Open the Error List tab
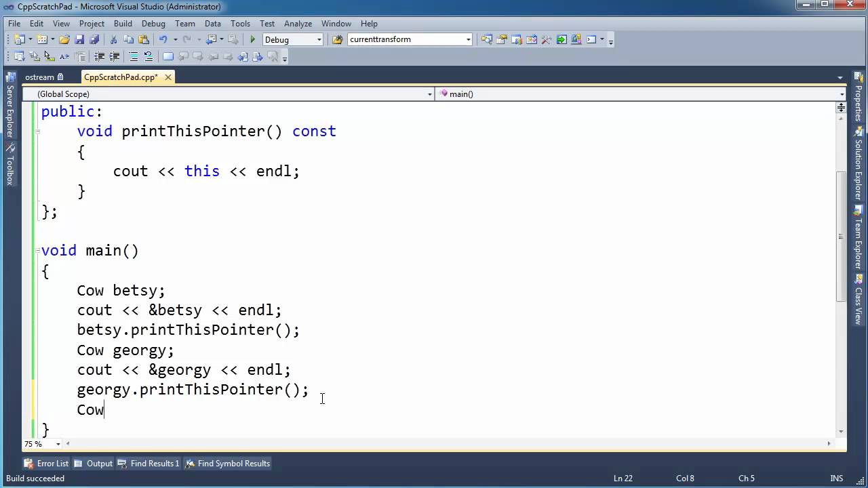 click(46, 464)
